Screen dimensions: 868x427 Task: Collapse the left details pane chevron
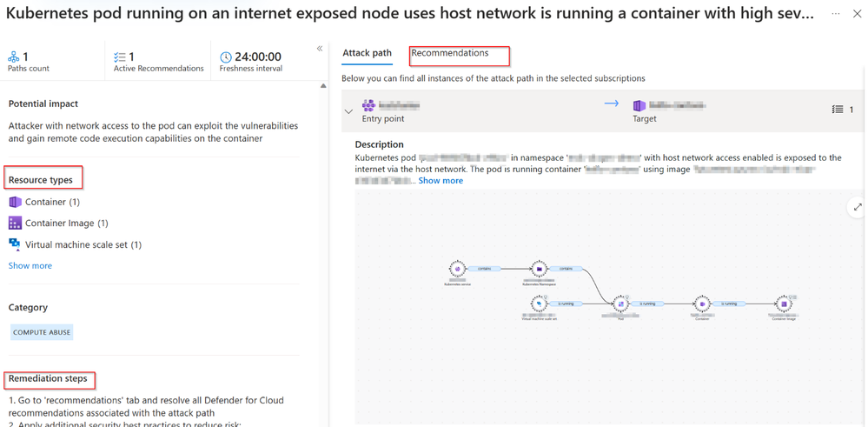[320, 49]
